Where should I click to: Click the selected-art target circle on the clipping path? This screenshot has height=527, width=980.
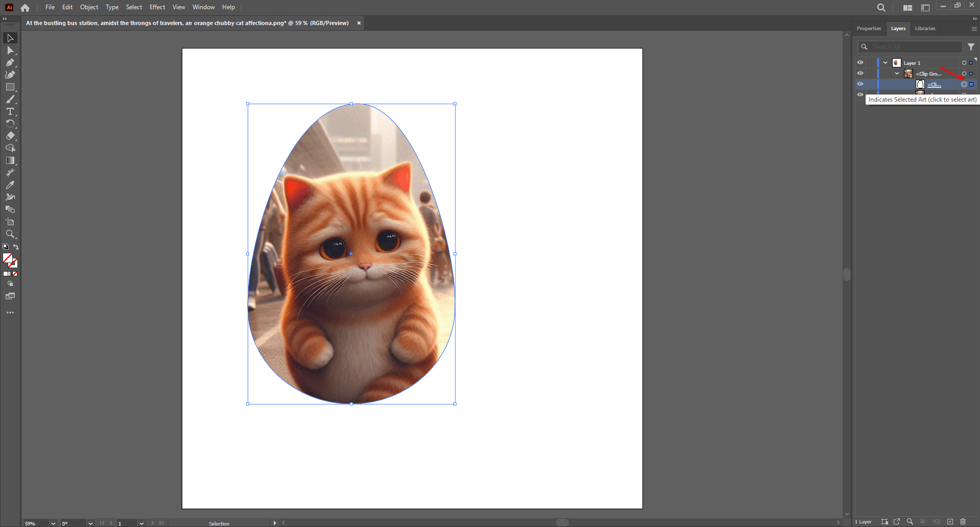[x=963, y=84]
